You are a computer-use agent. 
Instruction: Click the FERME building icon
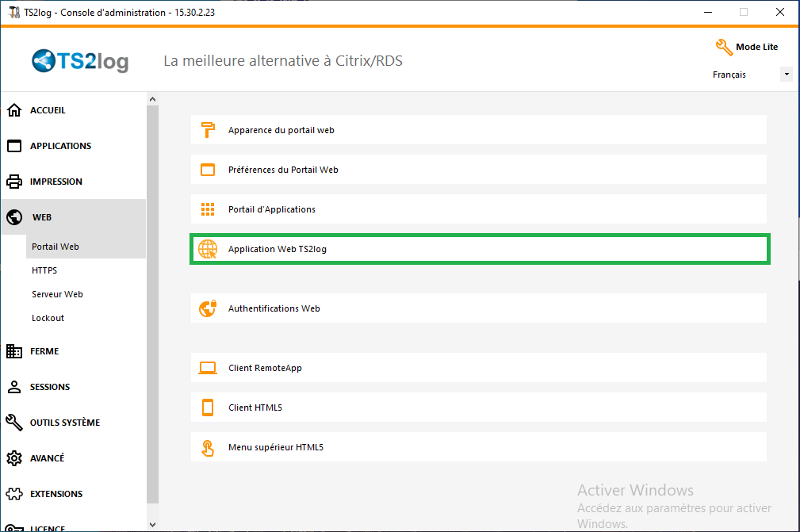pos(14,351)
